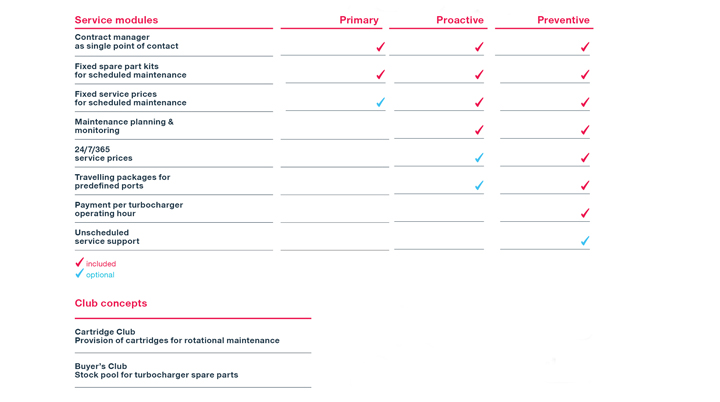Screen dimensions: 720x402
Task: Click the red 'included' legend checkmark
Action: [80, 263]
